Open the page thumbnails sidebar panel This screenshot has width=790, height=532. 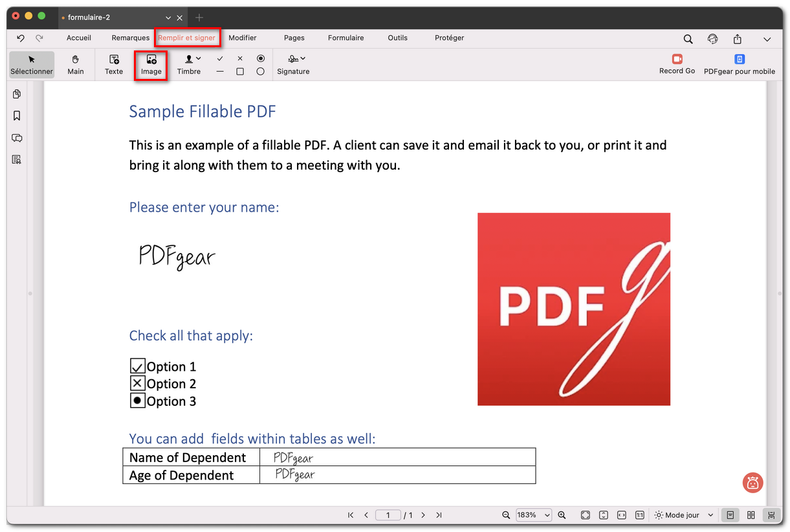tap(17, 94)
